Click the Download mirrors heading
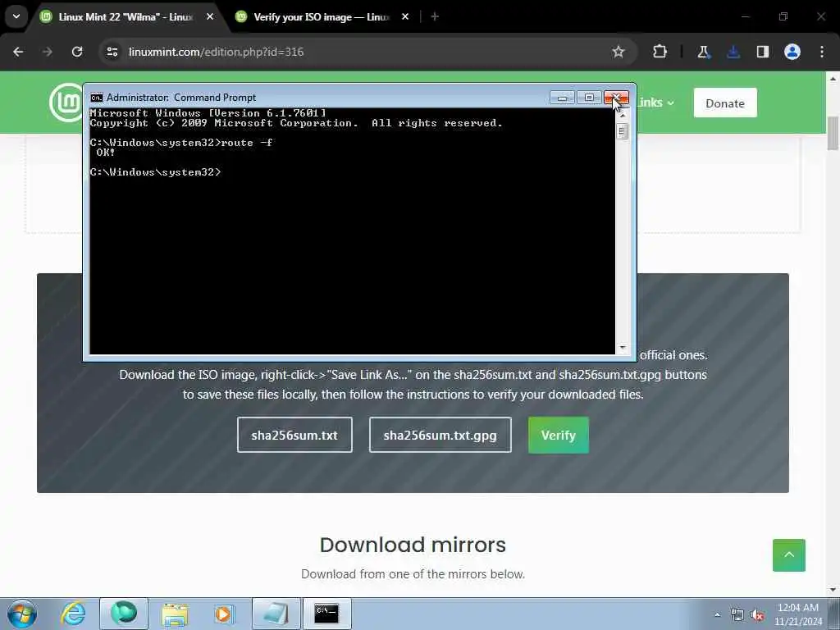This screenshot has height=630, width=840. point(413,545)
